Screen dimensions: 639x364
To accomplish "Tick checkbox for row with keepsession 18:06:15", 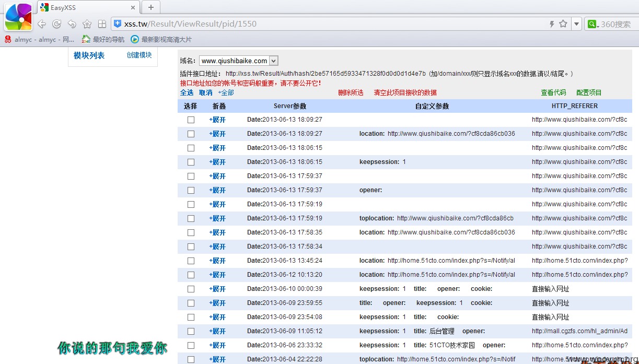I will pyautogui.click(x=191, y=162).
